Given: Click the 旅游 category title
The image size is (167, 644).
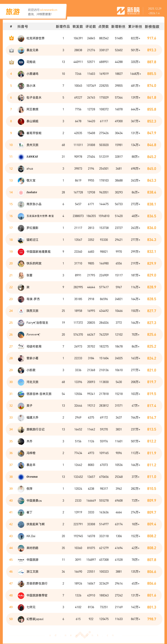Looking at the screenshot, I should [13, 12].
